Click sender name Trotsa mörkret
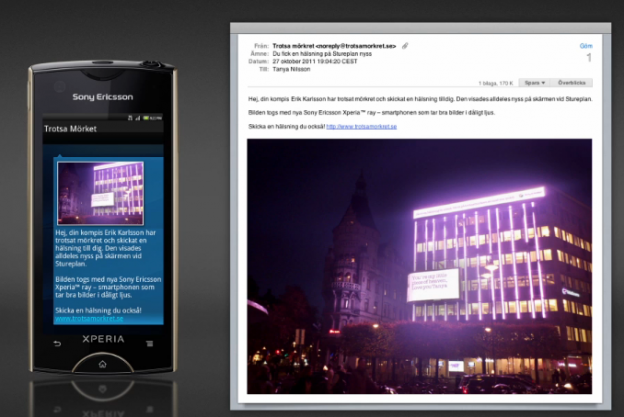624x417 pixels. (x=299, y=46)
